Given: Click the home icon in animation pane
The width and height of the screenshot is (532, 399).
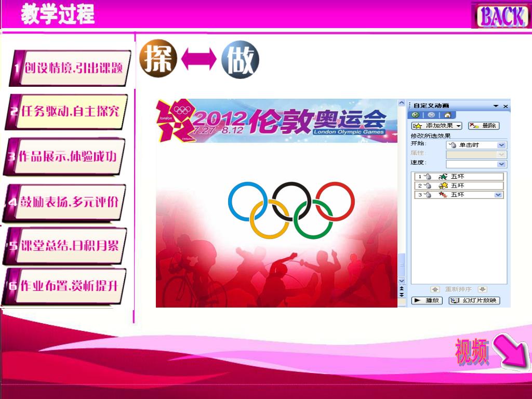Looking at the screenshot, I should point(447,115).
